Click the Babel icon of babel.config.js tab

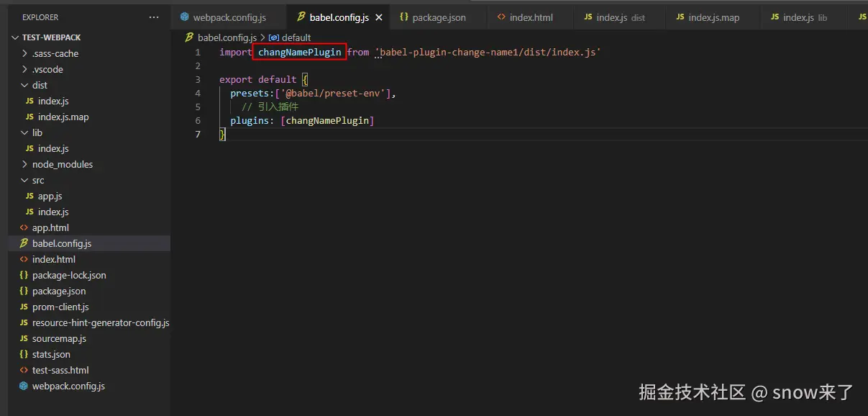pyautogui.click(x=301, y=17)
